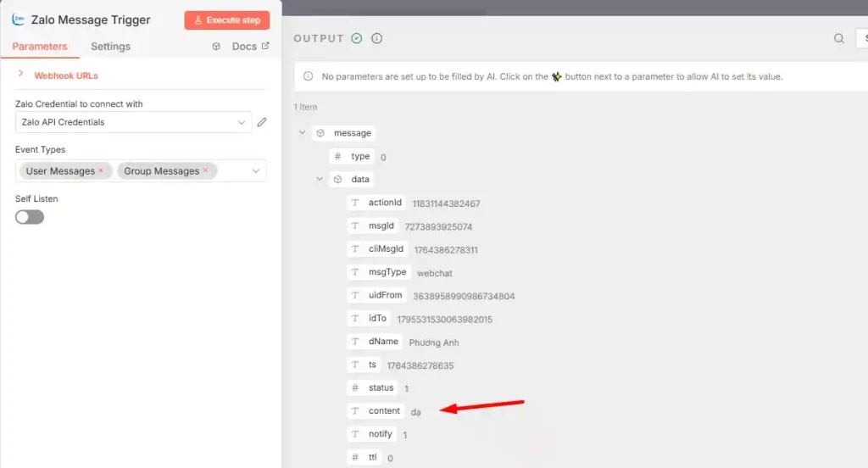
Task: Select the actionId field pill
Action: pyautogui.click(x=377, y=203)
